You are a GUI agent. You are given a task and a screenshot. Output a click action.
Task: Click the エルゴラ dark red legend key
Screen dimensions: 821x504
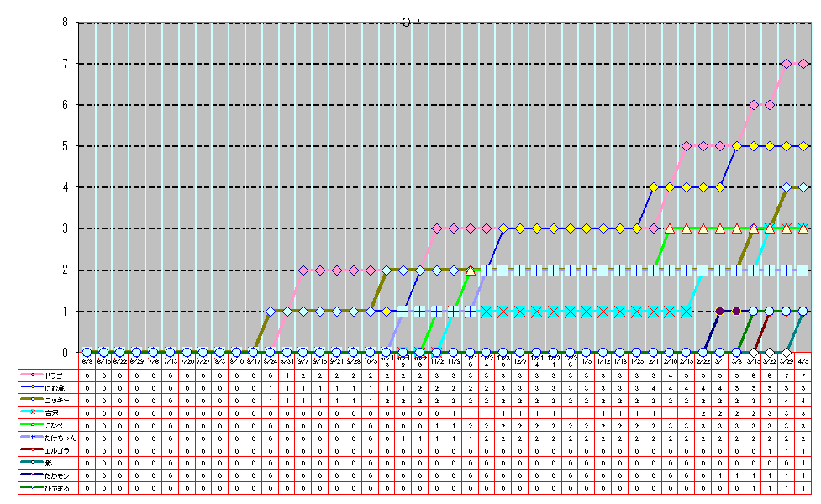tap(32, 450)
